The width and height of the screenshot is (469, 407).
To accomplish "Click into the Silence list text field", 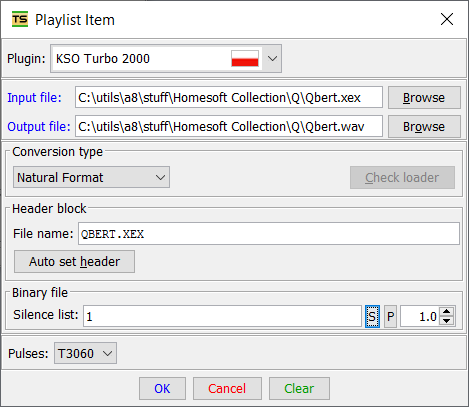I will tap(222, 316).
